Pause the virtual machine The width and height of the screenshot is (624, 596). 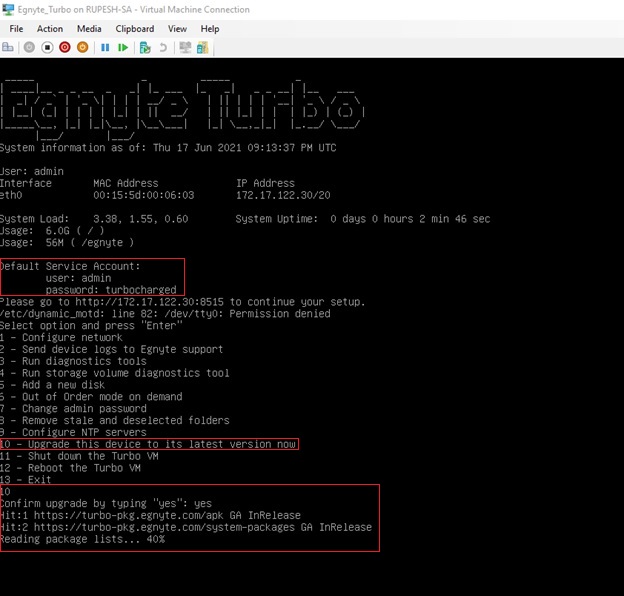[105, 48]
